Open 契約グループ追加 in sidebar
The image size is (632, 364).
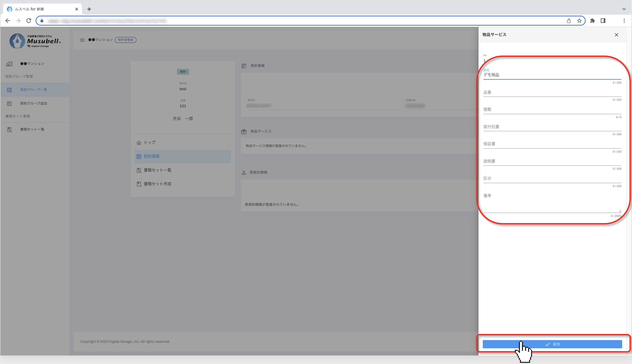[34, 104]
